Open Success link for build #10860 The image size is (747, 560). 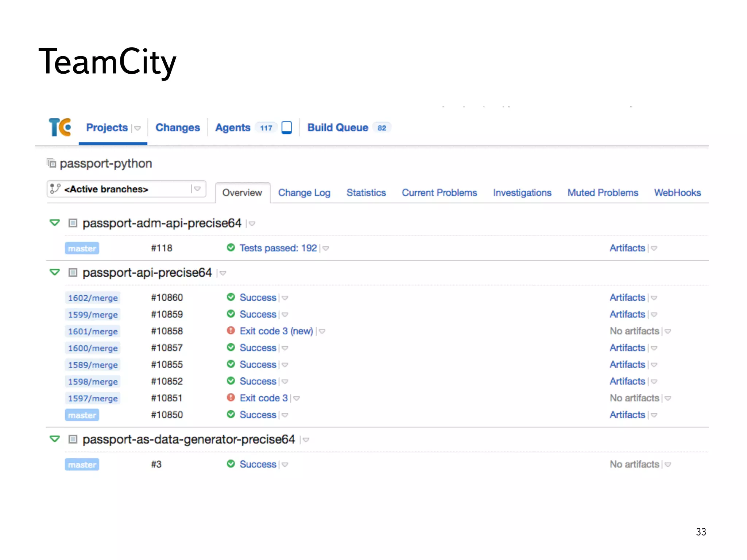coord(258,297)
